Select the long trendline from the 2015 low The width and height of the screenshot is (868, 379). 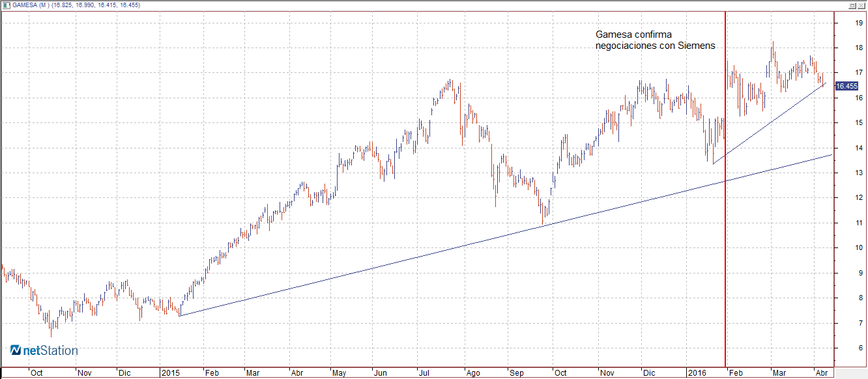[506, 236]
